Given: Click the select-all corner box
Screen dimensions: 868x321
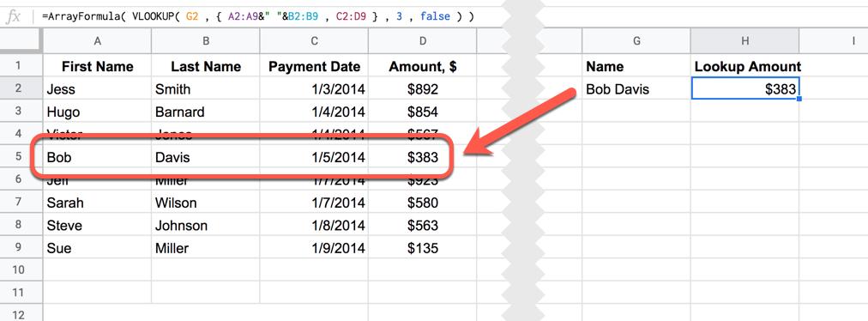Looking at the screenshot, I should pyautogui.click(x=21, y=40).
